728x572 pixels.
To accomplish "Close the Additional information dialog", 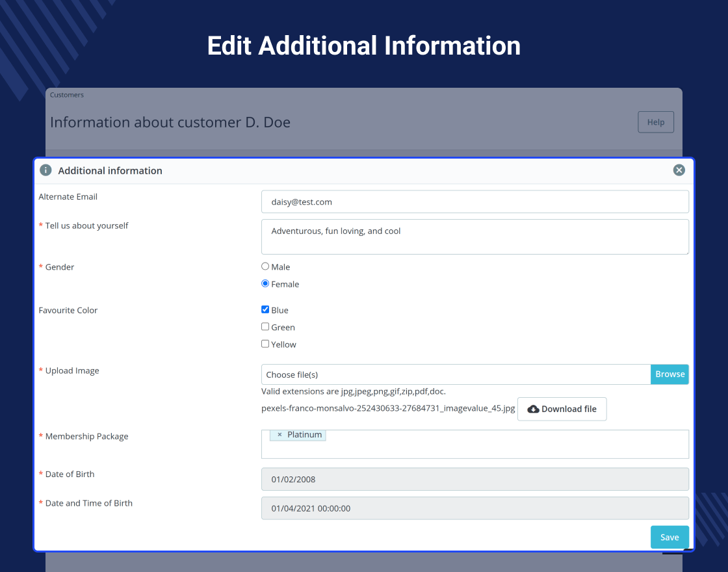I will (x=679, y=170).
